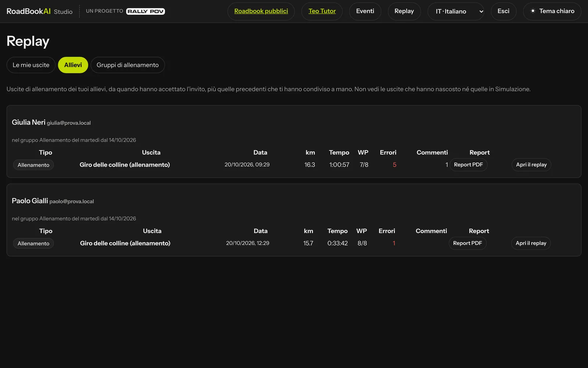The height and width of the screenshot is (368, 588).
Task: Download Paolo Gialli's Report PDF
Action: (x=467, y=243)
